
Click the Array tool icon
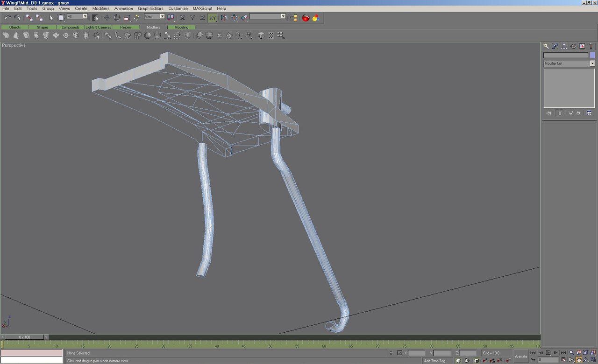234,18
